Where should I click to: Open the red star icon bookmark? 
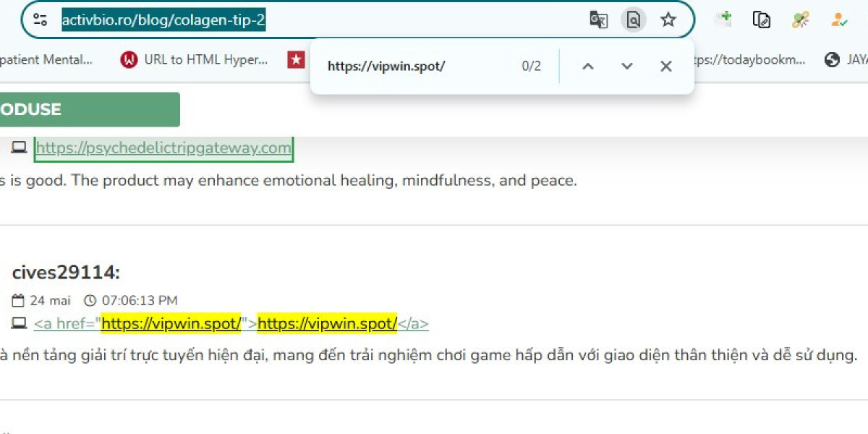pos(296,60)
